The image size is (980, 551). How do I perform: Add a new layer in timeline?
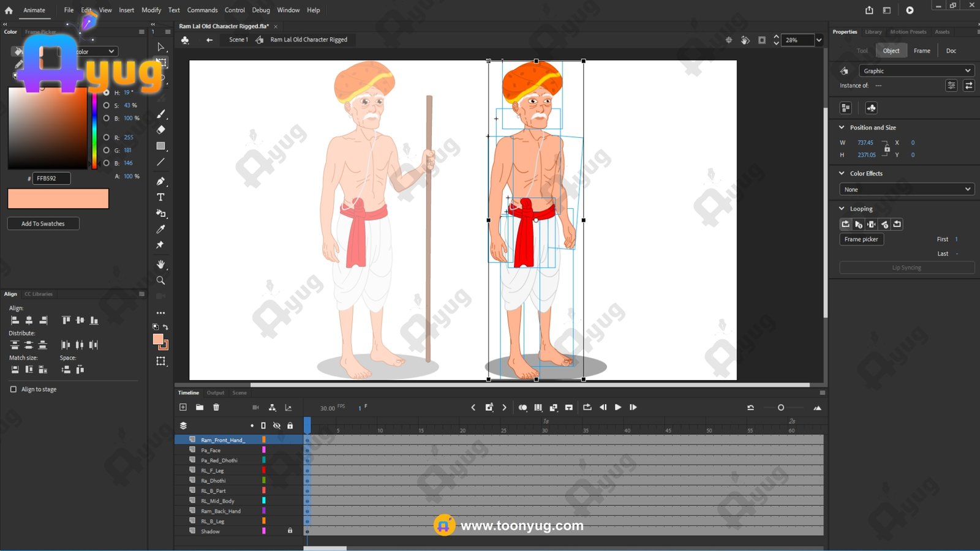pyautogui.click(x=183, y=407)
